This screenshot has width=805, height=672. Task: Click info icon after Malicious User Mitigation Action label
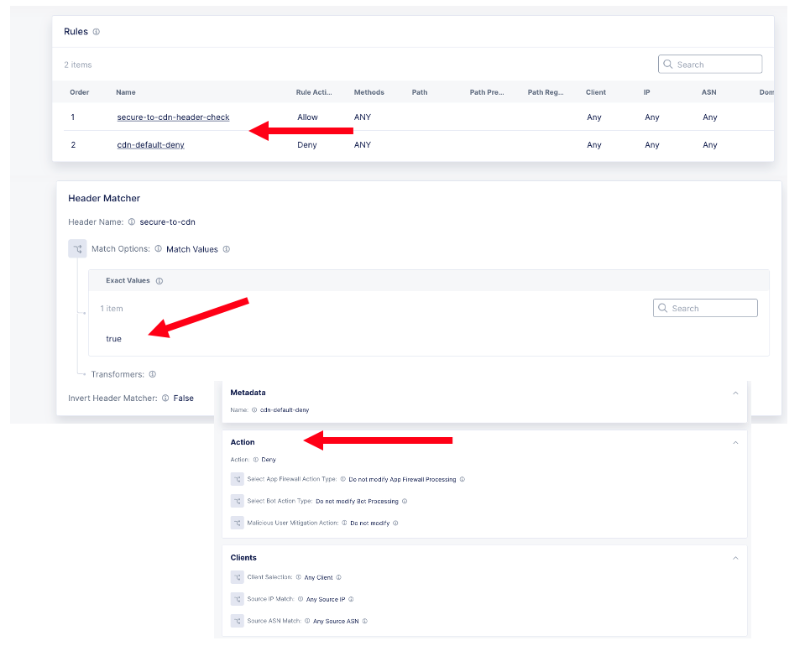[x=344, y=523]
